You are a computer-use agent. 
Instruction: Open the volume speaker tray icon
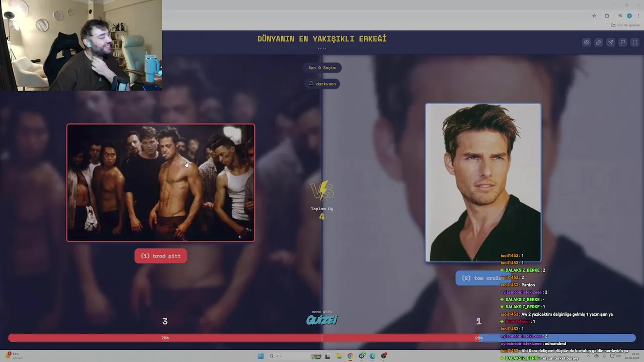pos(618,356)
